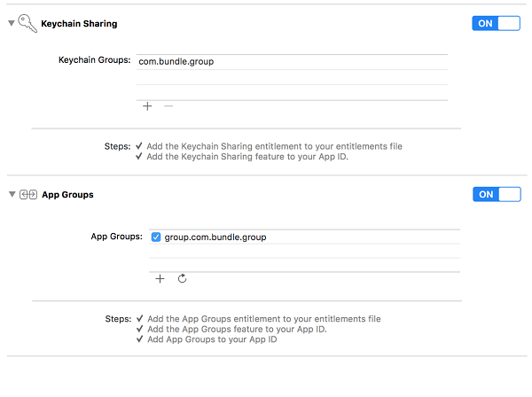The height and width of the screenshot is (397, 532).
Task: Click the empty app groups row
Action: pos(303,252)
